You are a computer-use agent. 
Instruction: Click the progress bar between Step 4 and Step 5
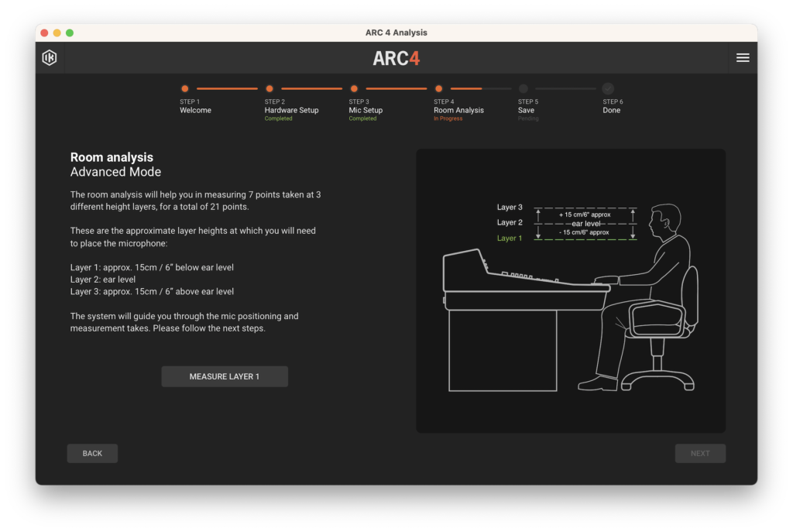click(481, 89)
